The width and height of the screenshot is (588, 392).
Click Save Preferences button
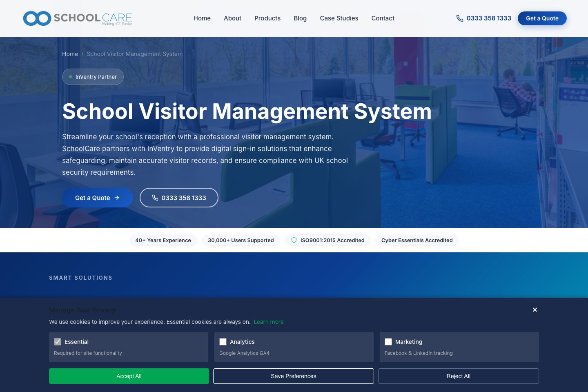pyautogui.click(x=294, y=376)
